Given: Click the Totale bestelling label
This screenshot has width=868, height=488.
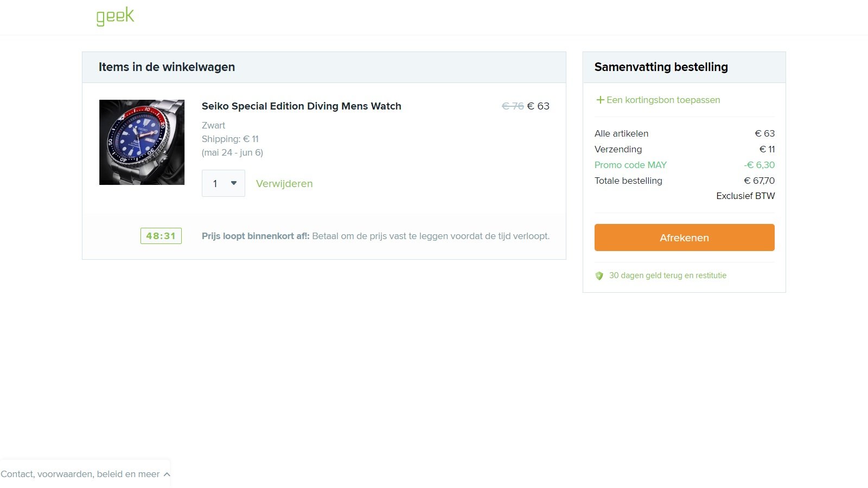Looking at the screenshot, I should pos(628,181).
